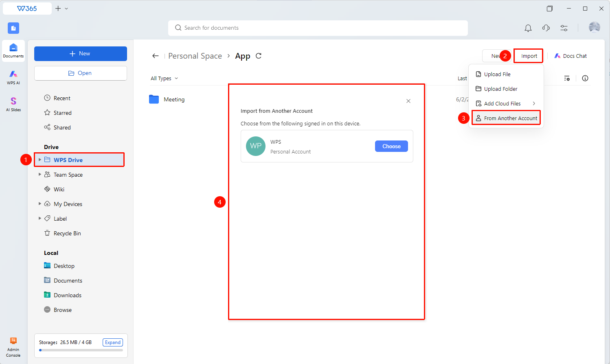Screen dimensions: 610x364
Task: Go back with the left arrow
Action: (156, 56)
